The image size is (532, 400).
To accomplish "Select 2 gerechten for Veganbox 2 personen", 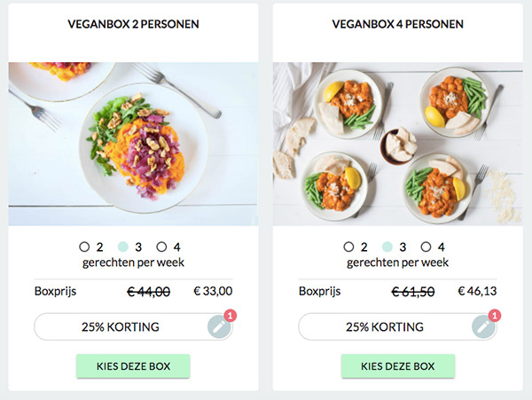I will (x=85, y=247).
